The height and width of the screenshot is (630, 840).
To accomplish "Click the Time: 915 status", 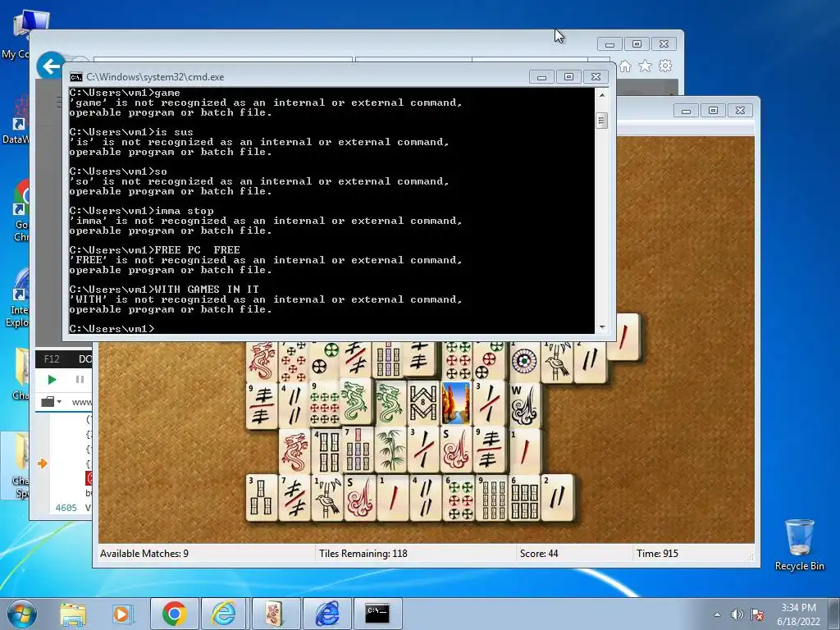I will 657,554.
